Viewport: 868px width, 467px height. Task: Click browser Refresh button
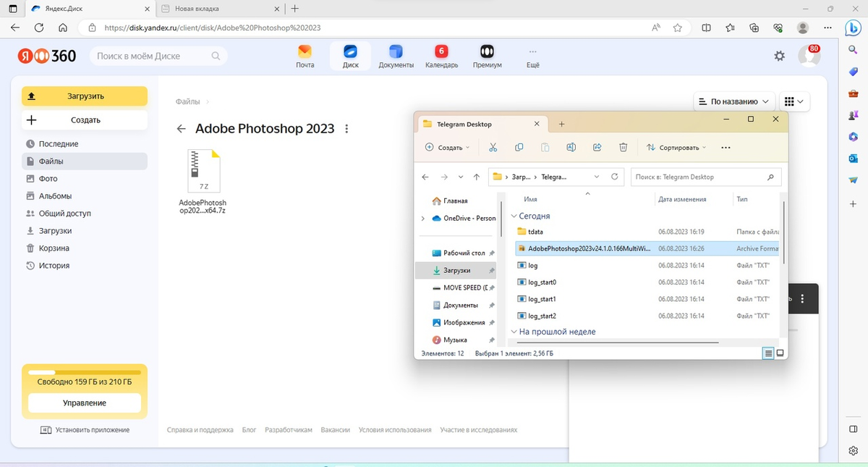pos(39,28)
